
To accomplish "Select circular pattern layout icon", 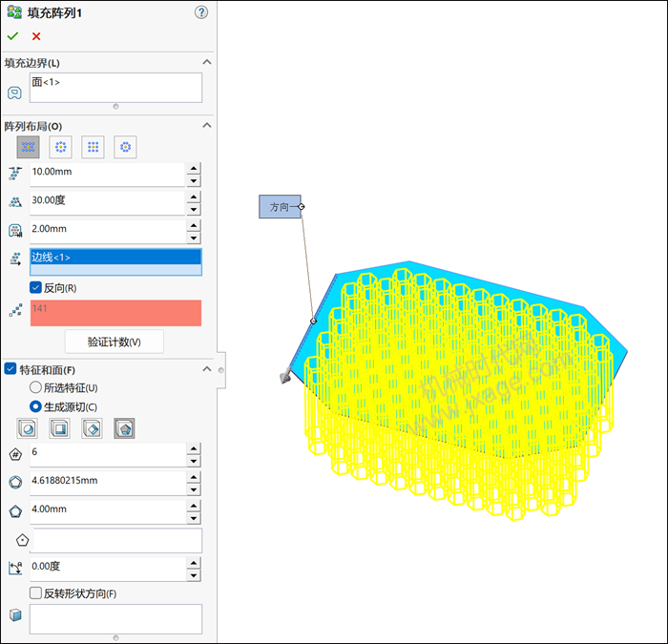I will [60, 147].
